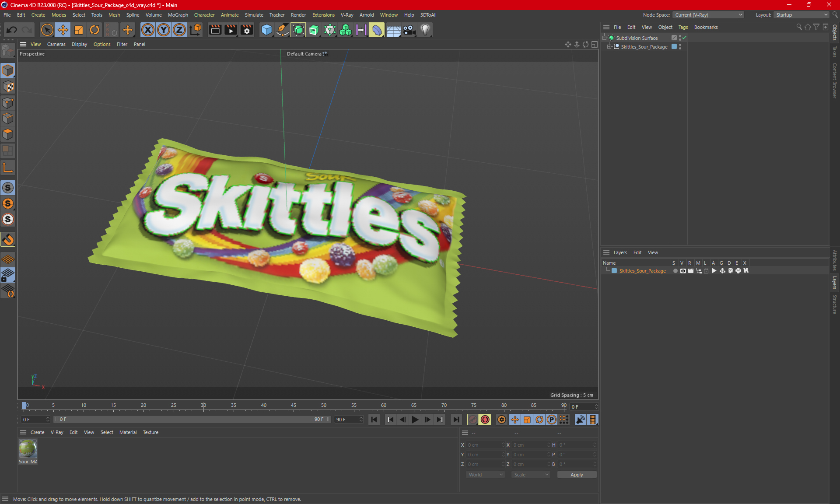The width and height of the screenshot is (840, 504).
Task: Open the viewport hamburger menu
Action: click(x=23, y=44)
